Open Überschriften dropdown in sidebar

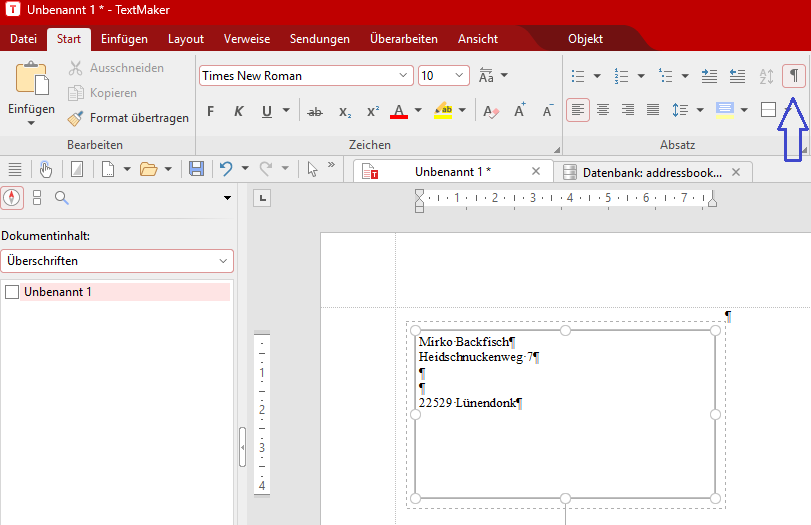117,261
